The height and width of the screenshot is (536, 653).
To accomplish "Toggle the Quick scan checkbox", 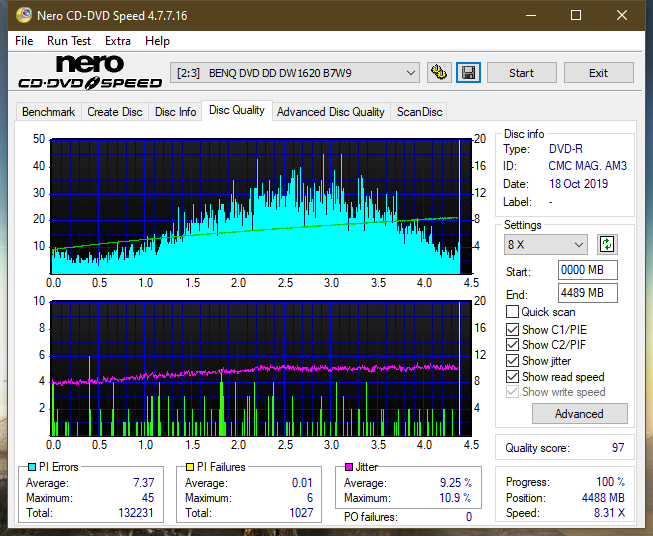I will tap(512, 312).
